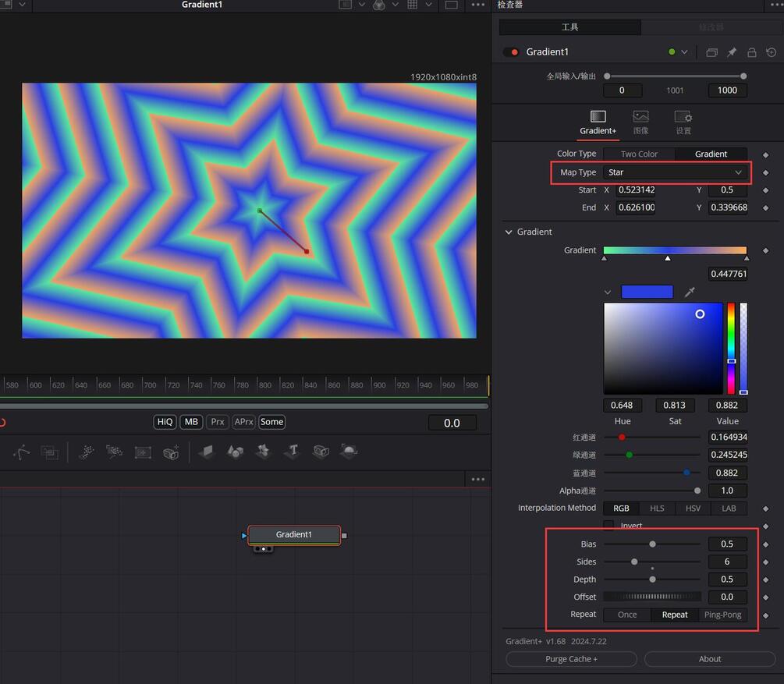Screen dimensions: 784x684
Task: Open the inspector three-dots options menu
Action: tap(778, 5)
